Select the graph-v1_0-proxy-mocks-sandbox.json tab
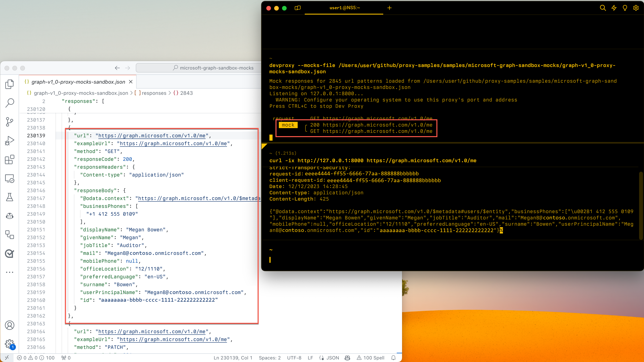Screen dimensions: 644x362 click(78, 82)
